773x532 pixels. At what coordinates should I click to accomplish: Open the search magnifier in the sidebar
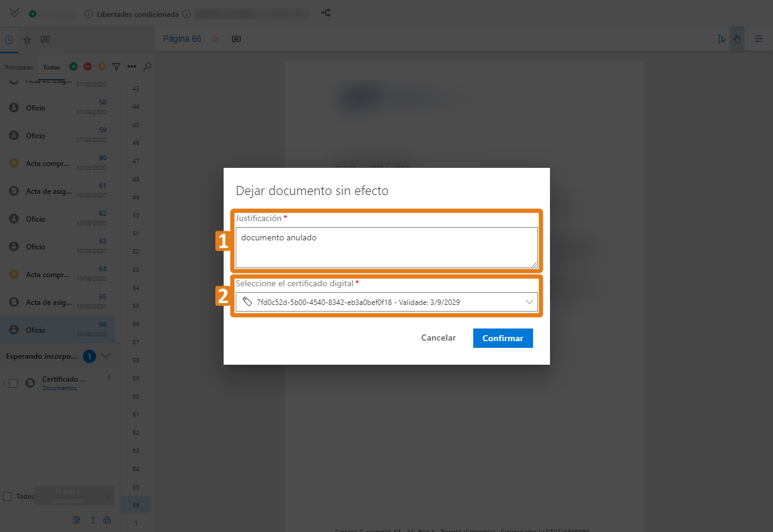coord(147,66)
